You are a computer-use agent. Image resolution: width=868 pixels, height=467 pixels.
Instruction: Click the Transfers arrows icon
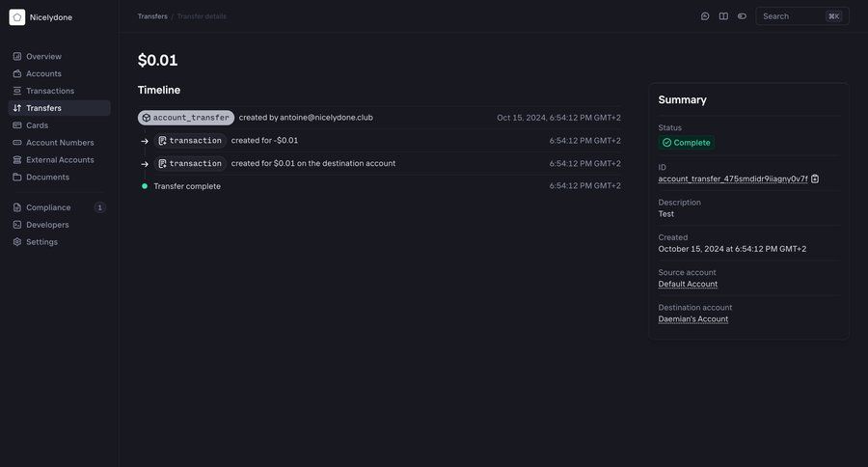tap(17, 108)
